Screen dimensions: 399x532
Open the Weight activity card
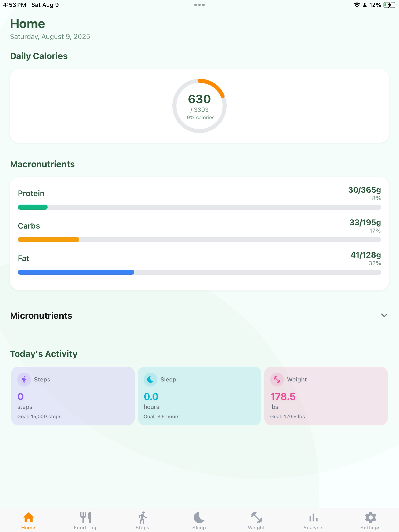326,396
